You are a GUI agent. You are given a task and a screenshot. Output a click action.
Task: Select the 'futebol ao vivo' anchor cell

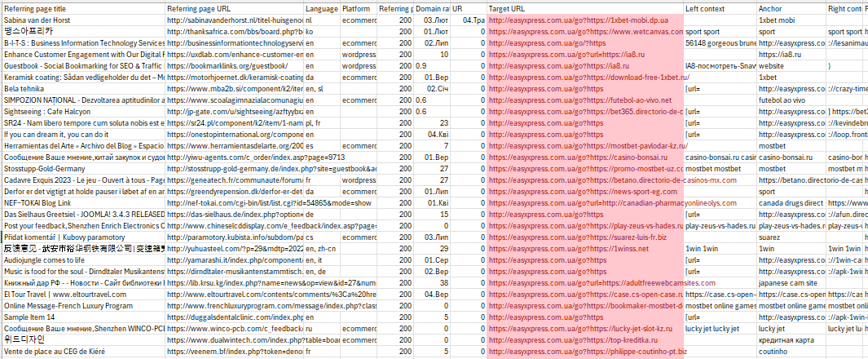pyautogui.click(x=791, y=100)
